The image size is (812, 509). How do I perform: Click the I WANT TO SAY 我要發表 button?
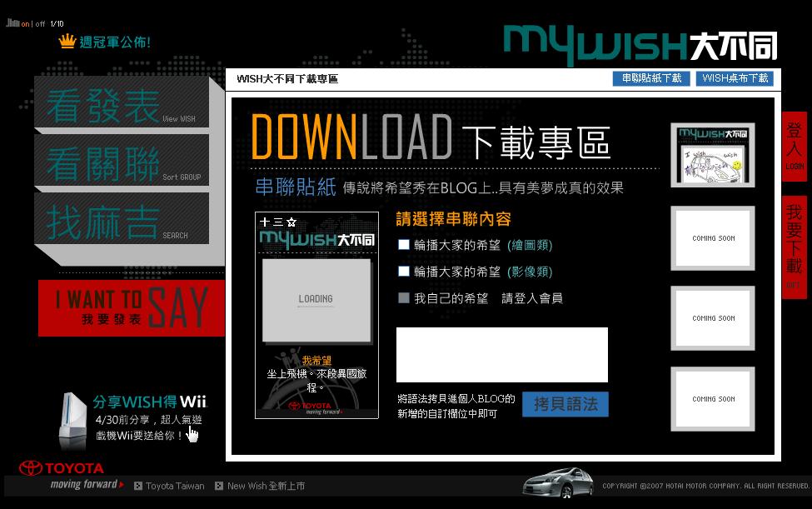tap(132, 308)
